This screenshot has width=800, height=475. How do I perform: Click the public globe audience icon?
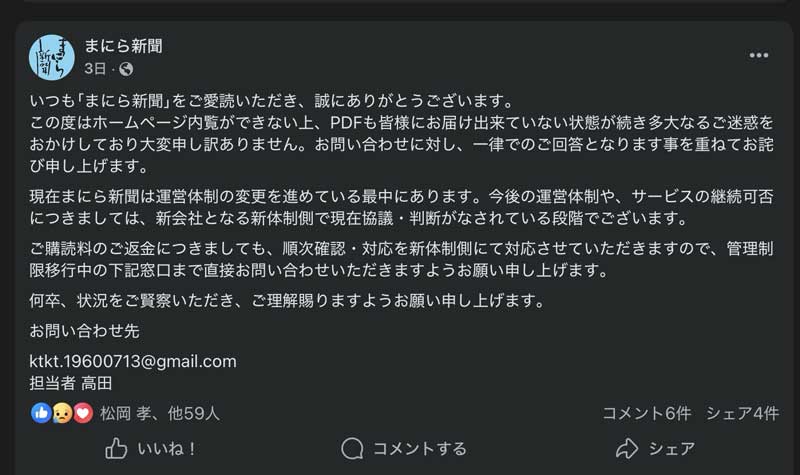(x=125, y=69)
